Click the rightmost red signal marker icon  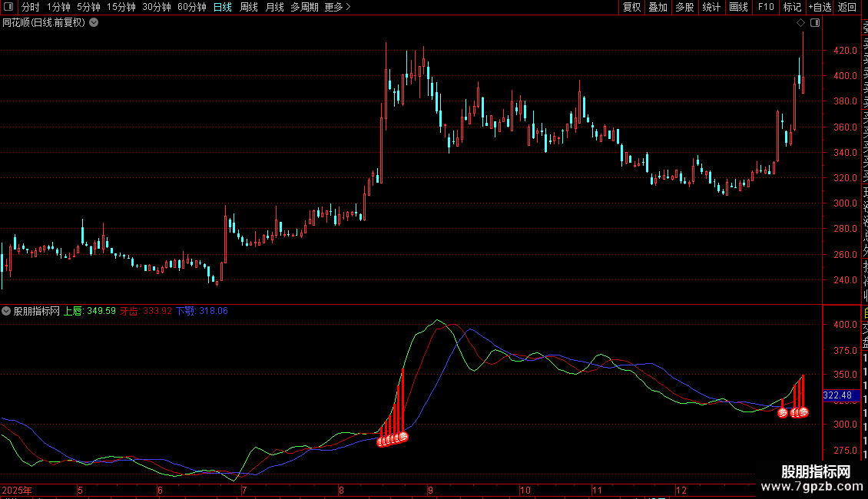pyautogui.click(x=803, y=412)
